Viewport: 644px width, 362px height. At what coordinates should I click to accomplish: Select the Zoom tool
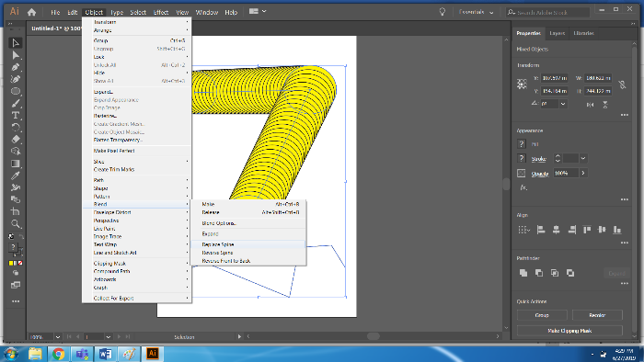click(x=16, y=224)
